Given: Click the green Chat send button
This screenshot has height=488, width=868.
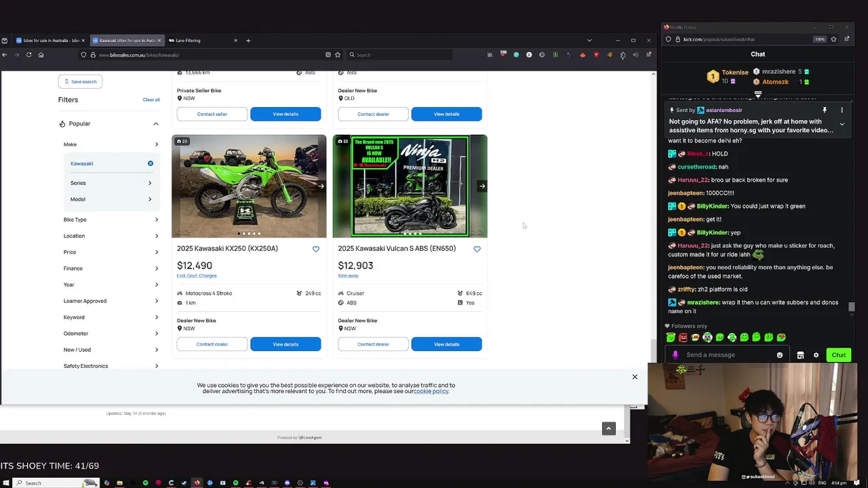Looking at the screenshot, I should point(839,355).
